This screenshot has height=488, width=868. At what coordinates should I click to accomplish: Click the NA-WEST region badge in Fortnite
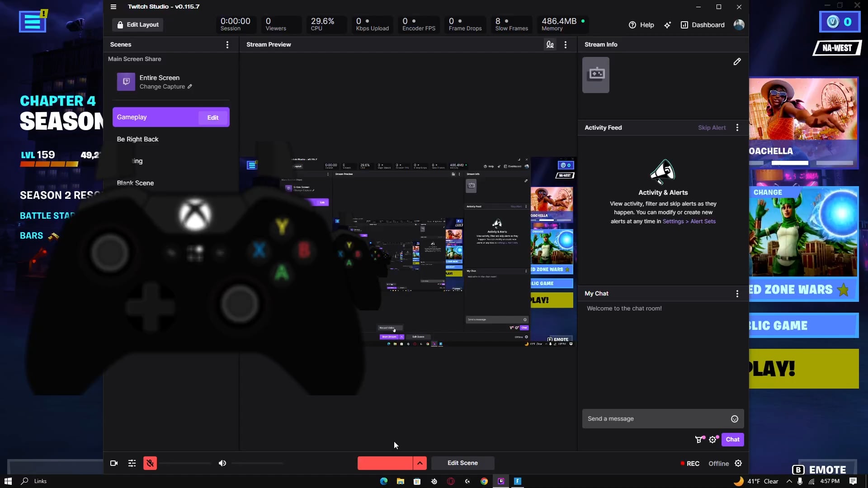tap(837, 48)
